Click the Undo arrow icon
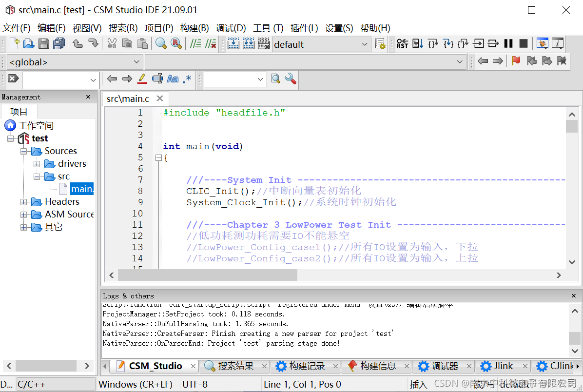Viewport: 583px width, 392px height. pyautogui.click(x=78, y=43)
